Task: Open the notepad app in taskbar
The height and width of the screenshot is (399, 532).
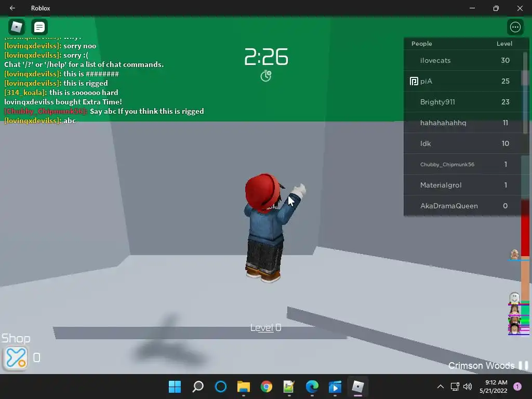Action: click(x=289, y=387)
